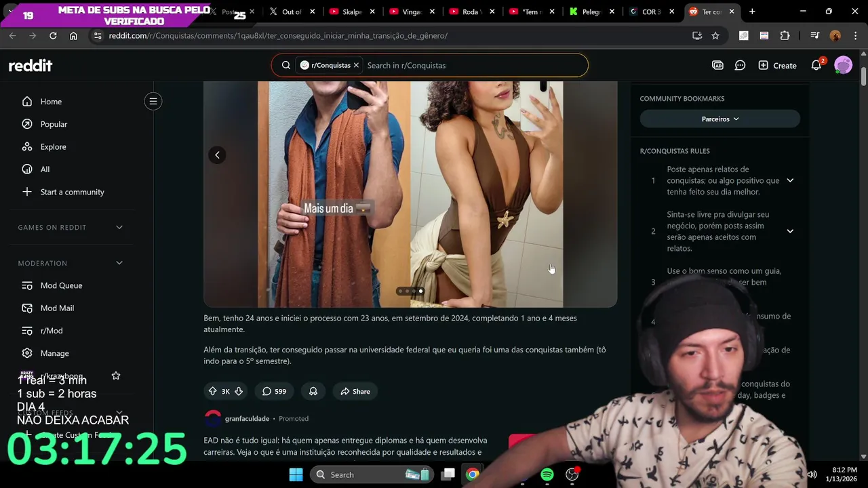Viewport: 868px width, 488px height.
Task: Open the granfaculdade promoted advertiser profile
Action: point(247,419)
